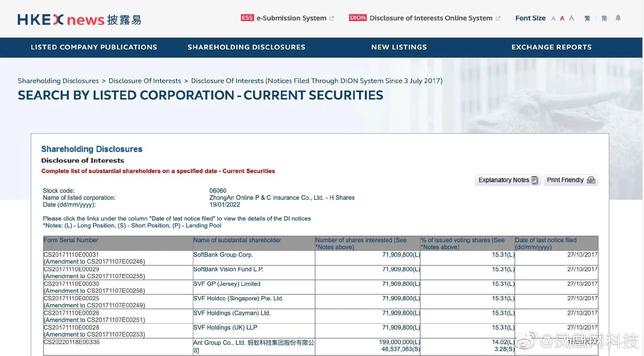Image resolution: width=644 pixels, height=356 pixels.
Task: Select the largest font size A
Action: click(571, 18)
